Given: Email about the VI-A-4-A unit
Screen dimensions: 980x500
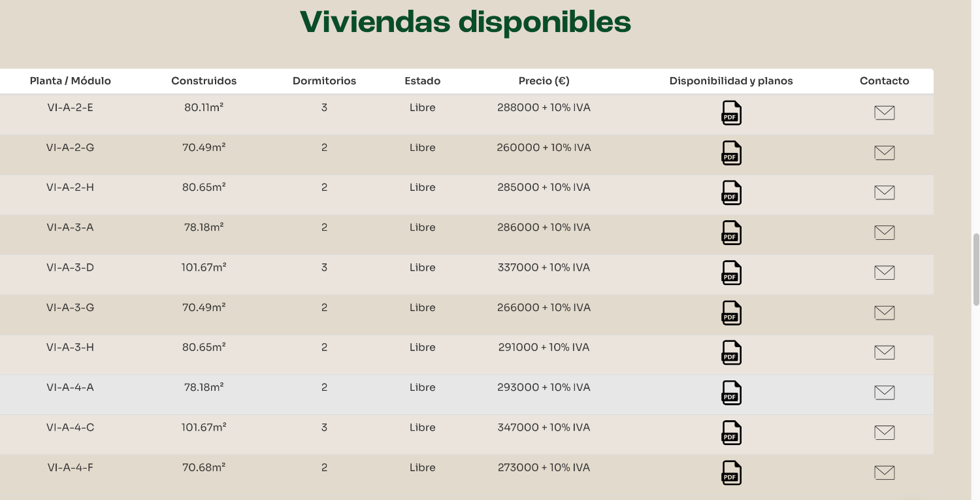Looking at the screenshot, I should click(884, 393).
